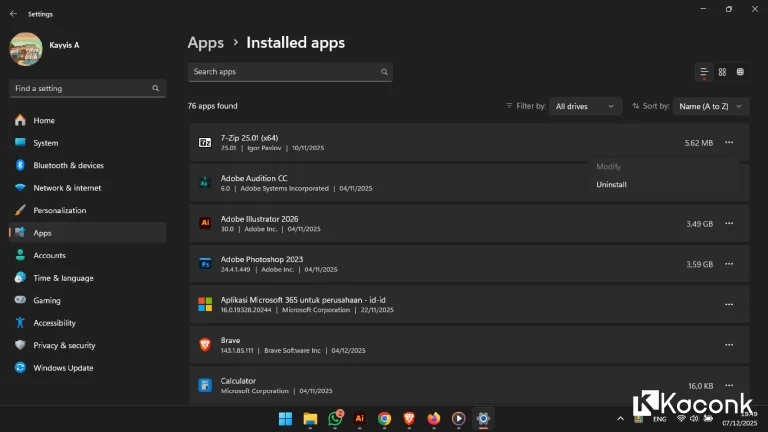Click the 5.62 MB size value
Screen dimensions: 768x432
pos(698,143)
